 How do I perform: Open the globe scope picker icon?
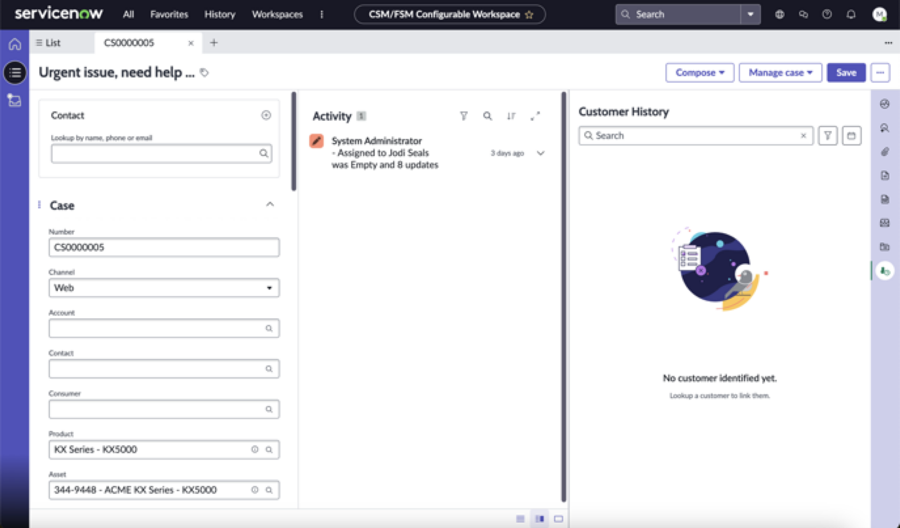[779, 14]
